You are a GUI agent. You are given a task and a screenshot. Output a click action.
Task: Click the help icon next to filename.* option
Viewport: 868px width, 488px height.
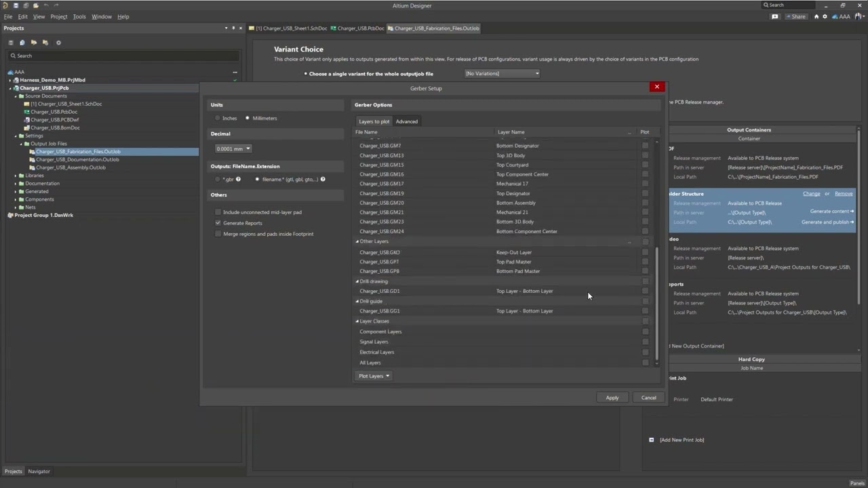tap(323, 180)
